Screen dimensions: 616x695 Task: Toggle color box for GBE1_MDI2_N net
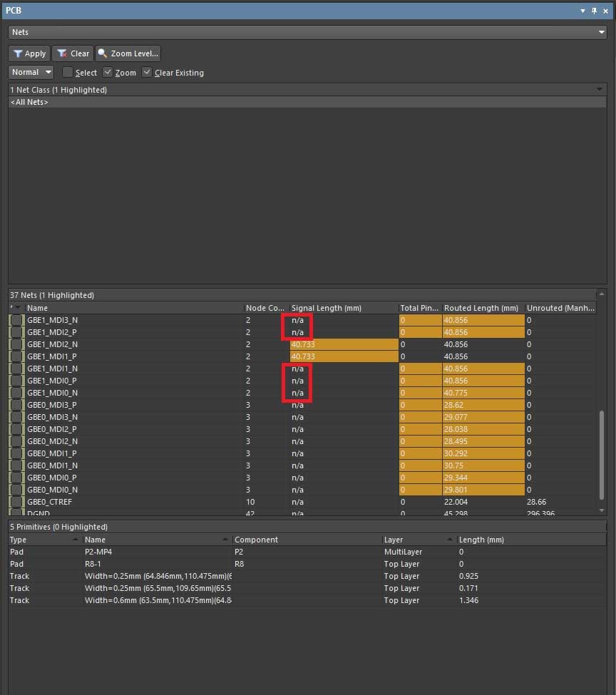(x=16, y=344)
